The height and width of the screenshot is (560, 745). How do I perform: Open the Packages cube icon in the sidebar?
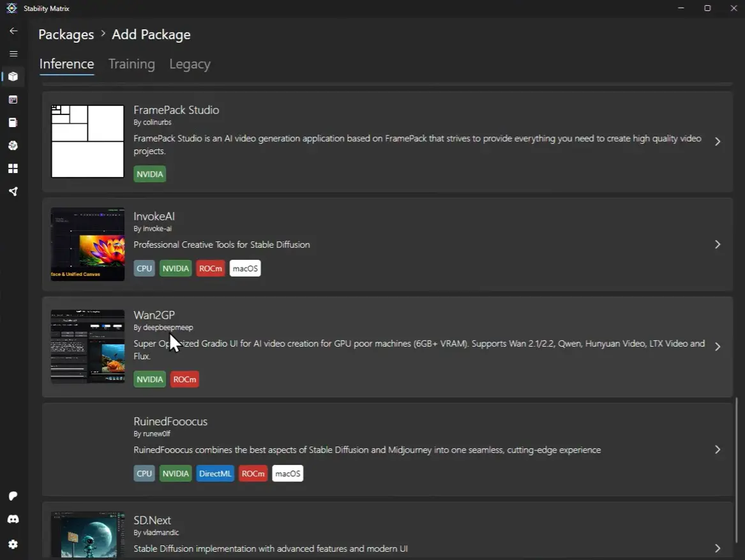(x=13, y=77)
